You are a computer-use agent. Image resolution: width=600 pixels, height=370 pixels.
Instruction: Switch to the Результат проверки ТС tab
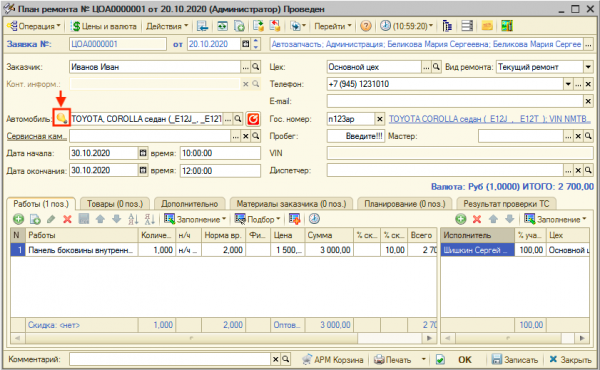(x=506, y=204)
